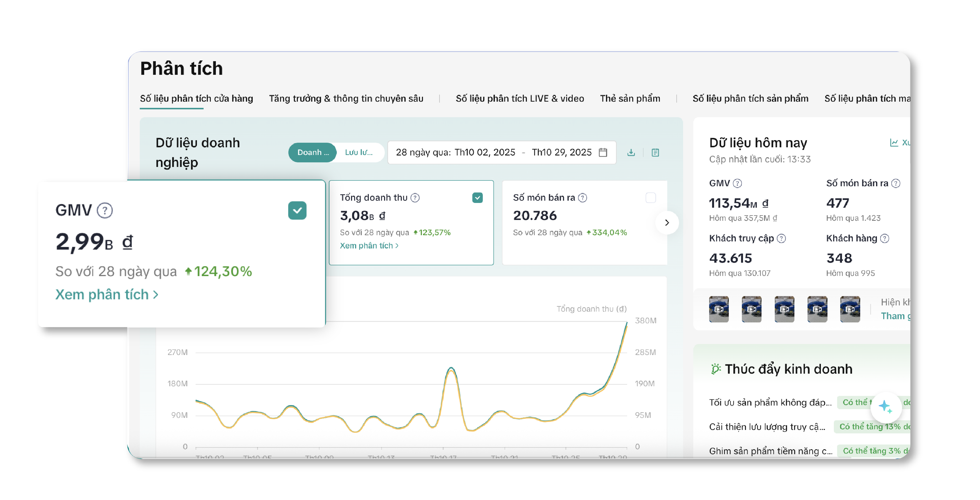Click Số món bán ra help icon in today panel
The width and height of the screenshot is (980, 500).
pyautogui.click(x=896, y=183)
